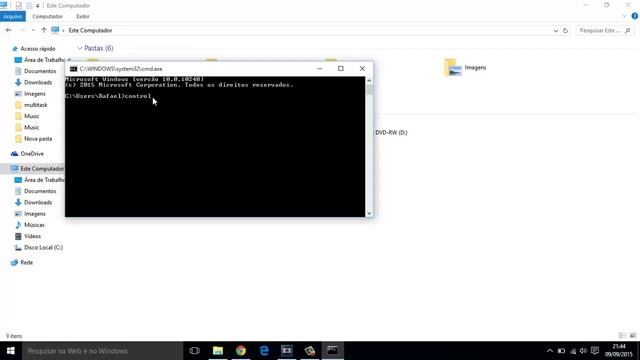Launch Google Chrome from the taskbar
The image size is (640, 360).
click(x=241, y=351)
